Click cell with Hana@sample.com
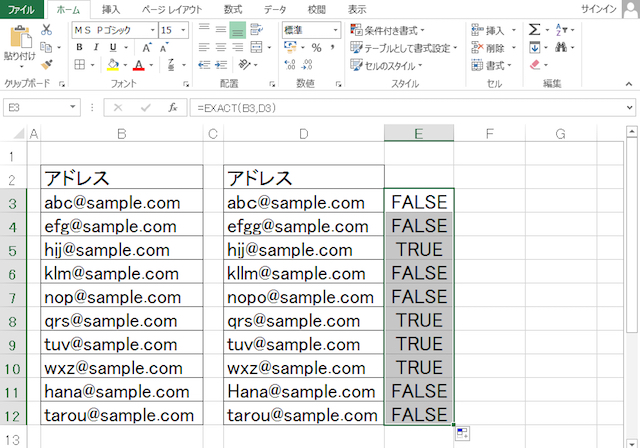Image resolution: width=640 pixels, height=448 pixels. [x=304, y=391]
